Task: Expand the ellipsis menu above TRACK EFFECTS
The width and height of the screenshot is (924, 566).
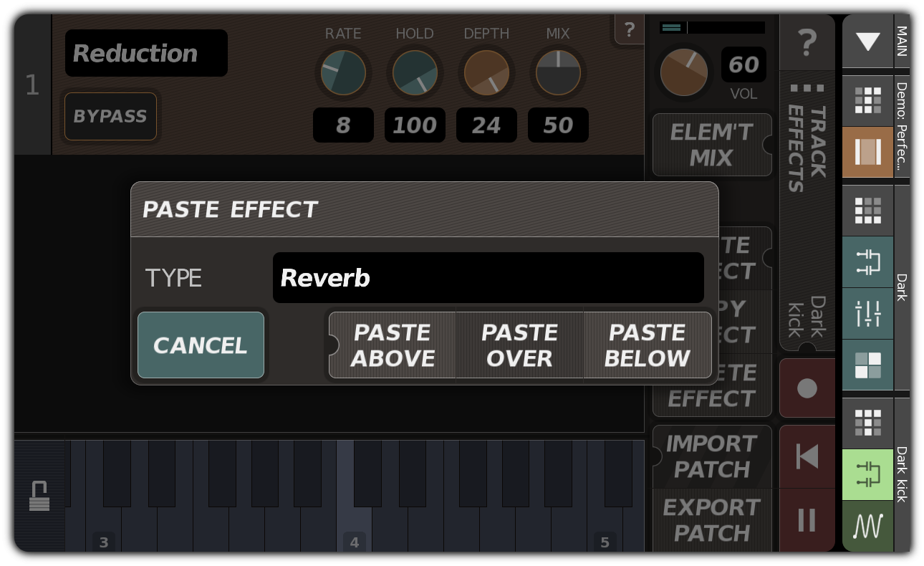Action: coord(807,87)
